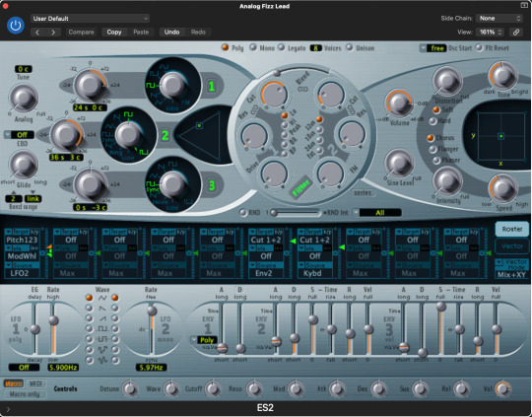Click the RND Int slider

pyautogui.click(x=295, y=213)
